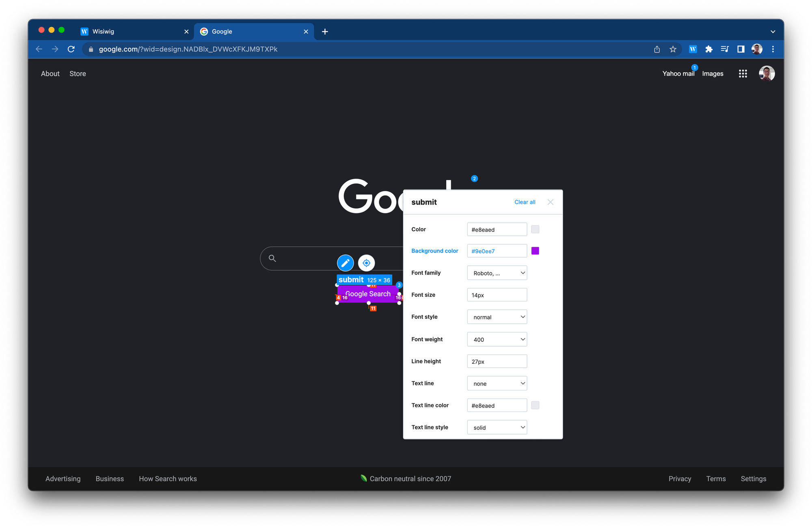Open Chrome extensions puzzle icon
812x528 pixels.
pyautogui.click(x=709, y=49)
